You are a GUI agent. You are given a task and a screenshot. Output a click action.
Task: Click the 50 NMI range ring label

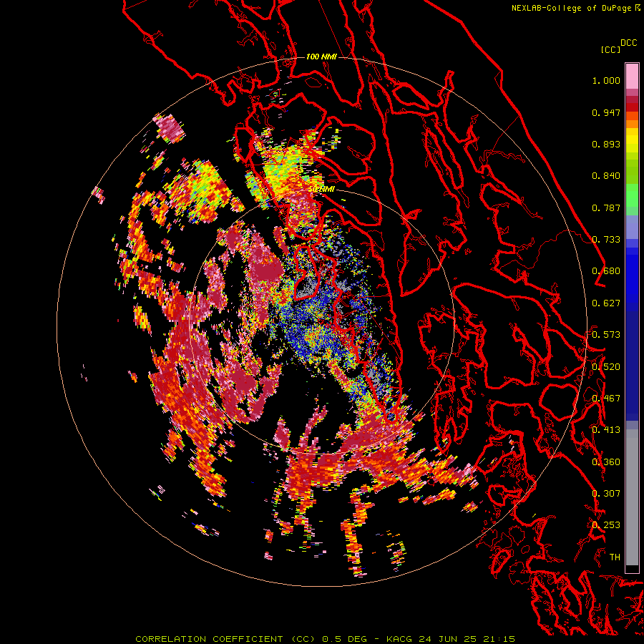322,190
